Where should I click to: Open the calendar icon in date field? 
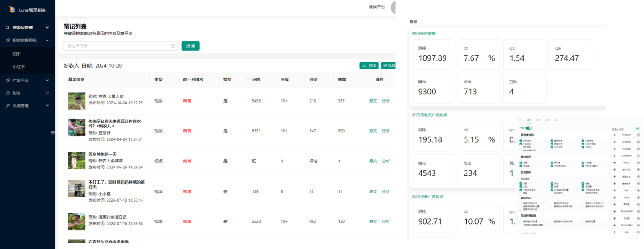pos(173,46)
